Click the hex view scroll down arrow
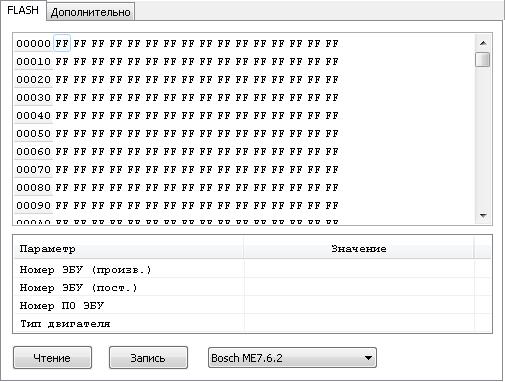 pyautogui.click(x=483, y=216)
